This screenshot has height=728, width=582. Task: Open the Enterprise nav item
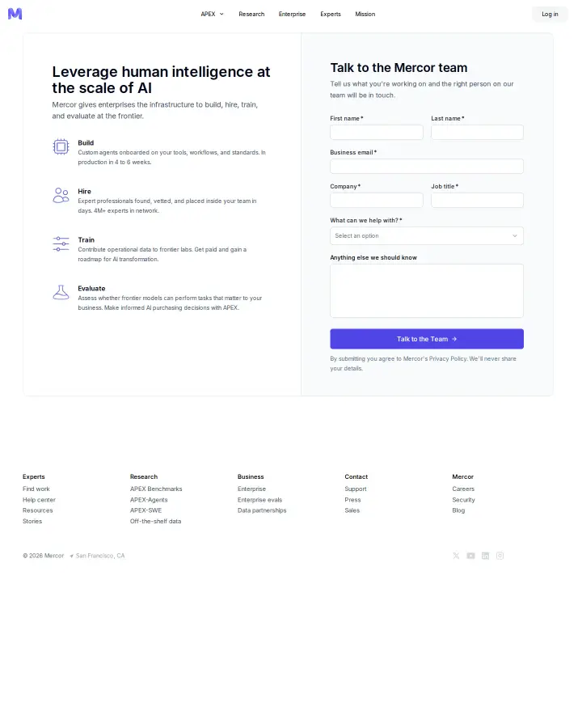tap(292, 14)
